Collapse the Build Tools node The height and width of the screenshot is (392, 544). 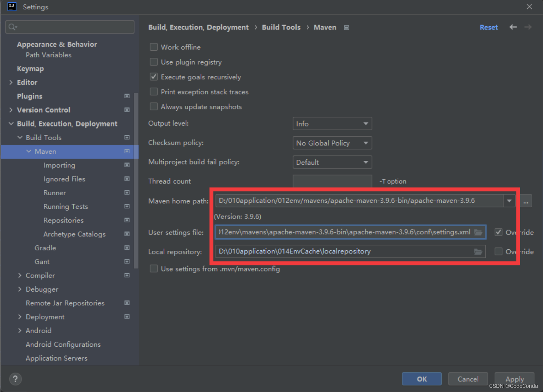[20, 137]
